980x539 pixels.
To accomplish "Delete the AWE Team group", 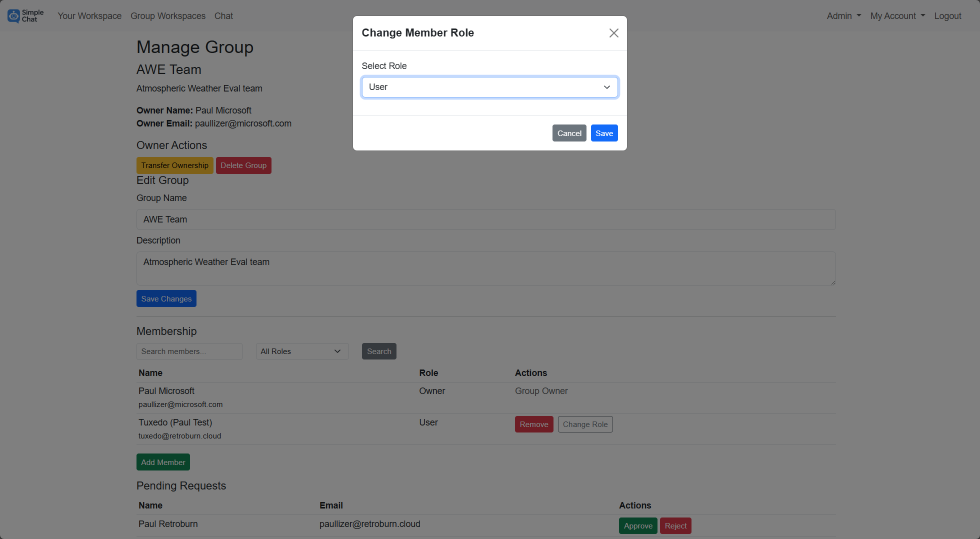I will tap(243, 165).
